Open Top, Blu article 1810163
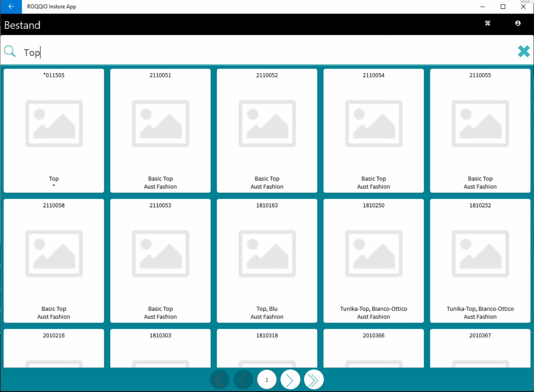 tap(267, 261)
